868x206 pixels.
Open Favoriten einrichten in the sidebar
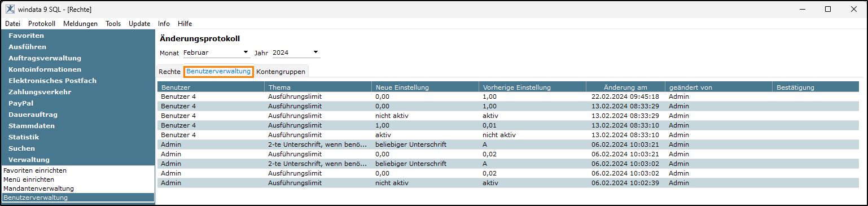(x=35, y=170)
